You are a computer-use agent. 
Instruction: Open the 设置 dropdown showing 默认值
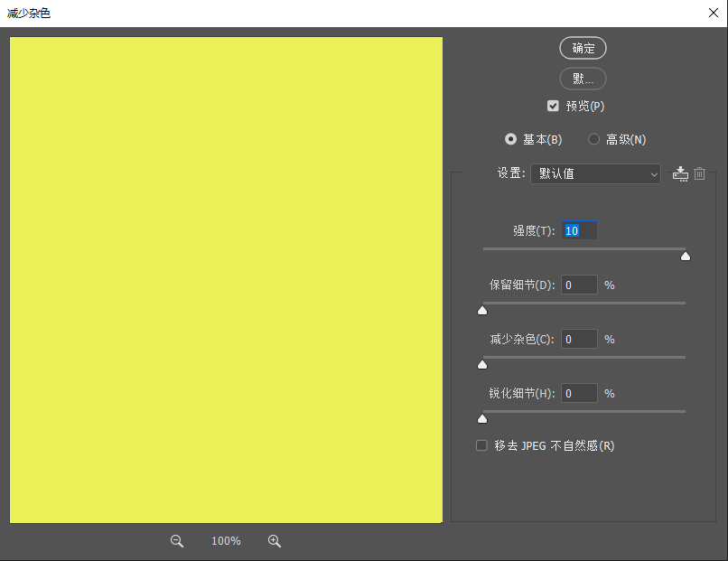coord(595,173)
